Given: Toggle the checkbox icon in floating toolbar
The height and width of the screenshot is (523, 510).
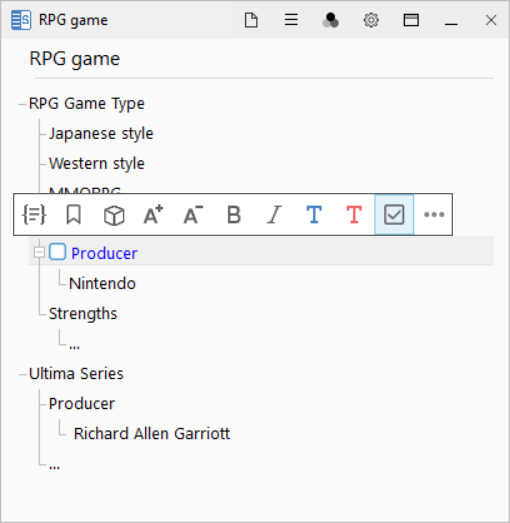Looking at the screenshot, I should tap(394, 214).
